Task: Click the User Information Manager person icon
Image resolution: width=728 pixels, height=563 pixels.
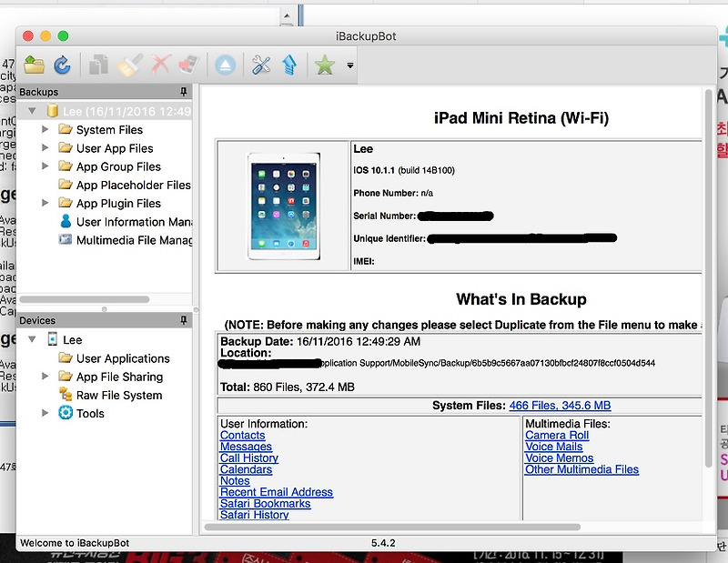Action: (66, 221)
